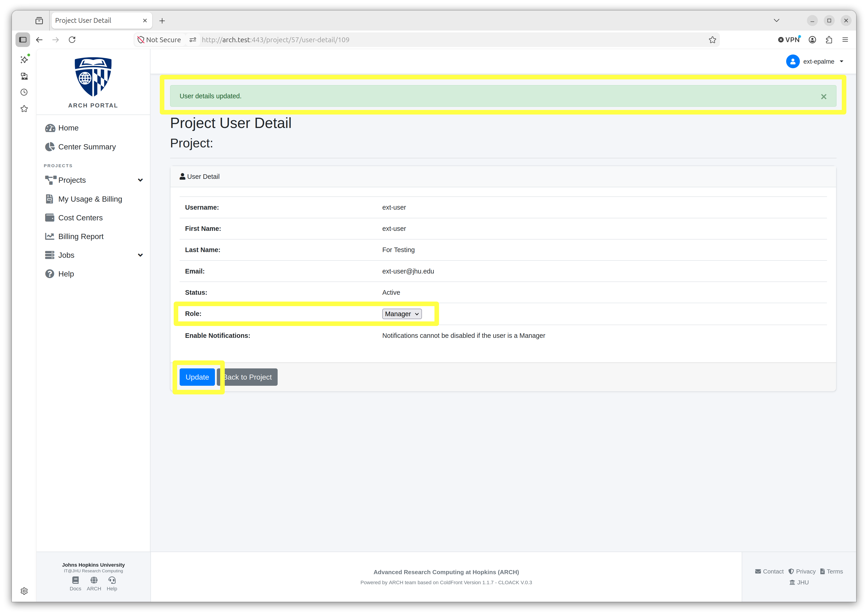Open the Role dropdown set to Manager
This screenshot has width=868, height=615.
[402, 314]
